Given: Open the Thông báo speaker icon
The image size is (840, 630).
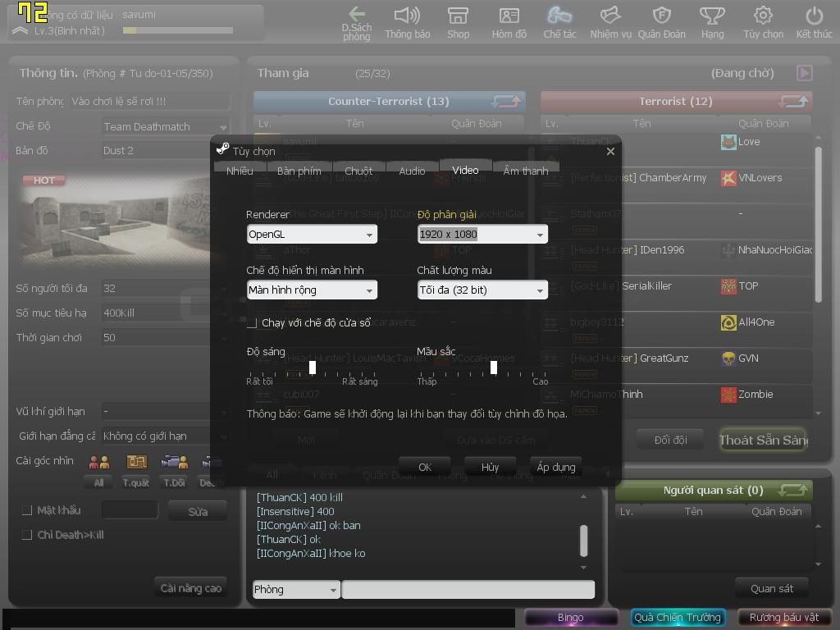Looking at the screenshot, I should [x=407, y=22].
